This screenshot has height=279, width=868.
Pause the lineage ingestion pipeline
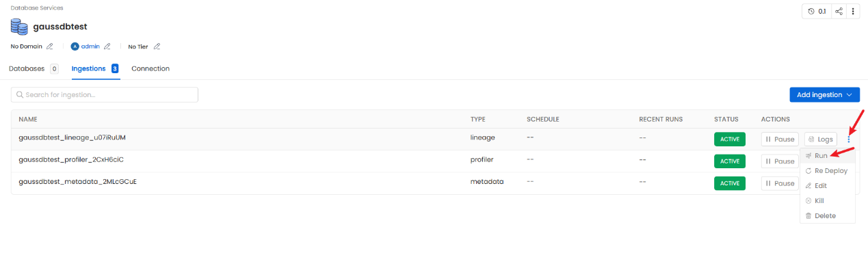coord(780,139)
